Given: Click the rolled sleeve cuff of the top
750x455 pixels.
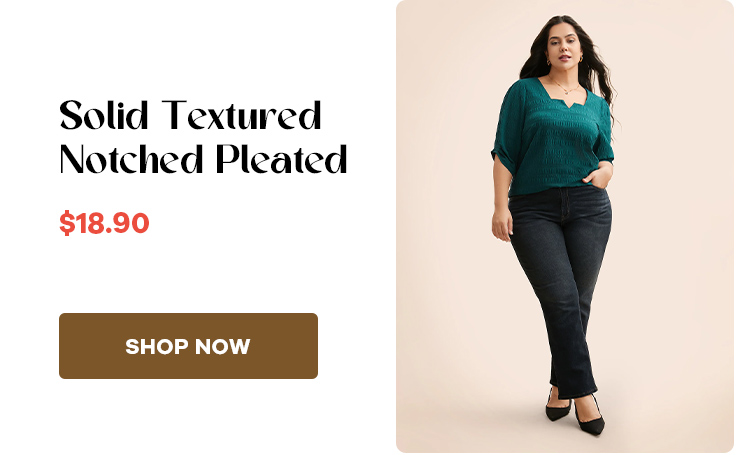Looking at the screenshot, I should (503, 158).
